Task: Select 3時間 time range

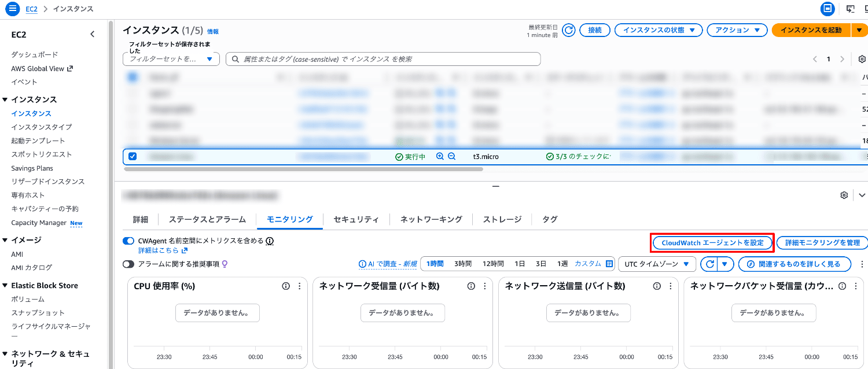Action: 463,264
